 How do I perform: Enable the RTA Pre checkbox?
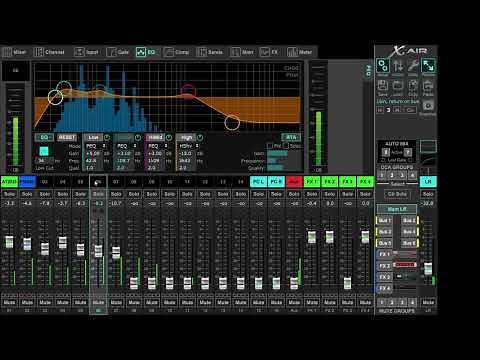pyautogui.click(x=270, y=146)
